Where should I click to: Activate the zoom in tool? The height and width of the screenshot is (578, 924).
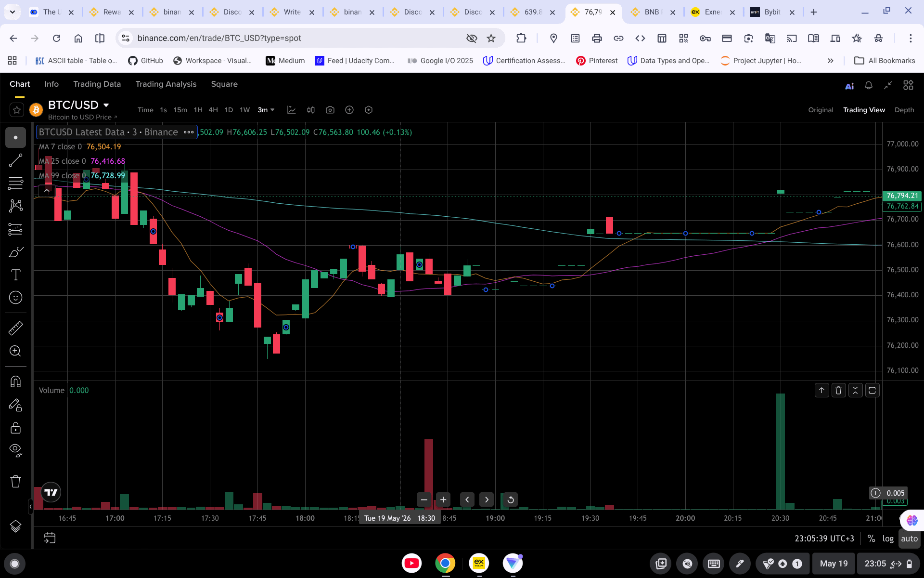pos(15,351)
